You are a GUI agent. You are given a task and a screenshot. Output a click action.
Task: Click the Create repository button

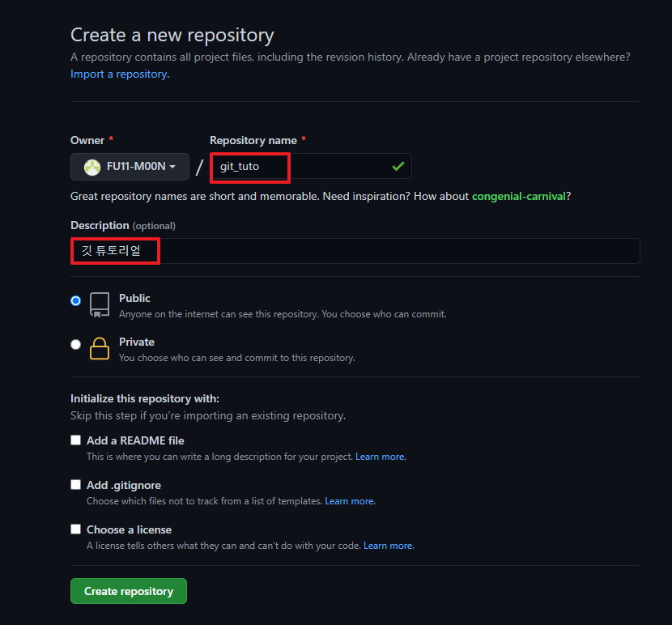pos(129,591)
